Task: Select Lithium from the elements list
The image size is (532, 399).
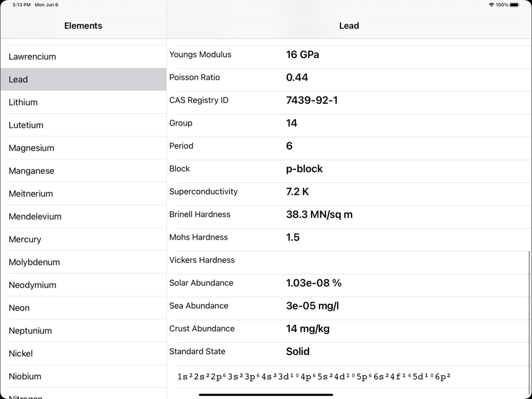Action: (23, 102)
